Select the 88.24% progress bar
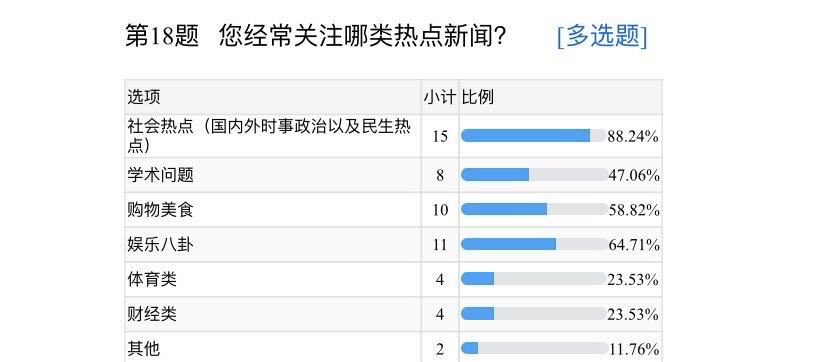Screen dimensions: 826x362 click(534, 136)
